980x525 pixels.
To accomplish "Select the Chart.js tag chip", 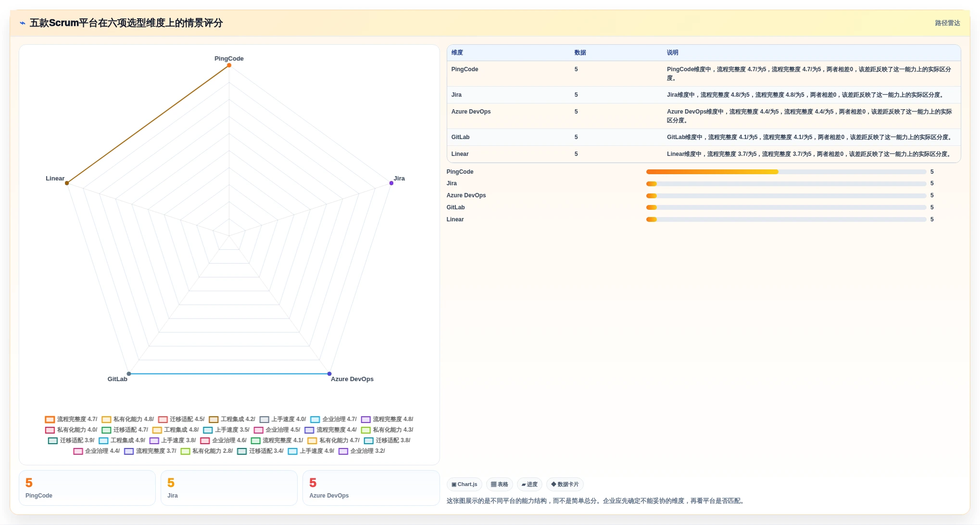I will (465, 484).
